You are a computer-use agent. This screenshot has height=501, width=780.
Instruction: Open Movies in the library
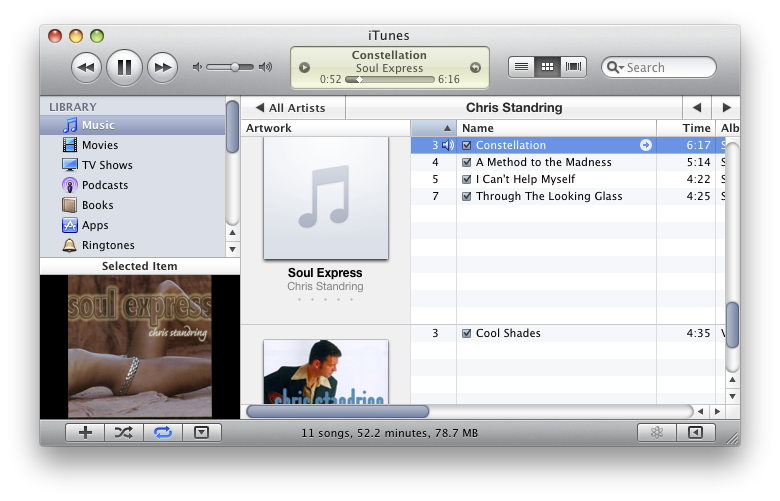pos(133,145)
